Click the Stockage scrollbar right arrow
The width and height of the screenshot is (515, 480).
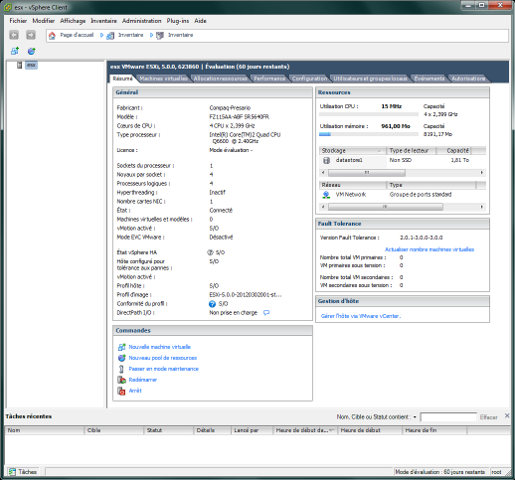click(x=481, y=173)
